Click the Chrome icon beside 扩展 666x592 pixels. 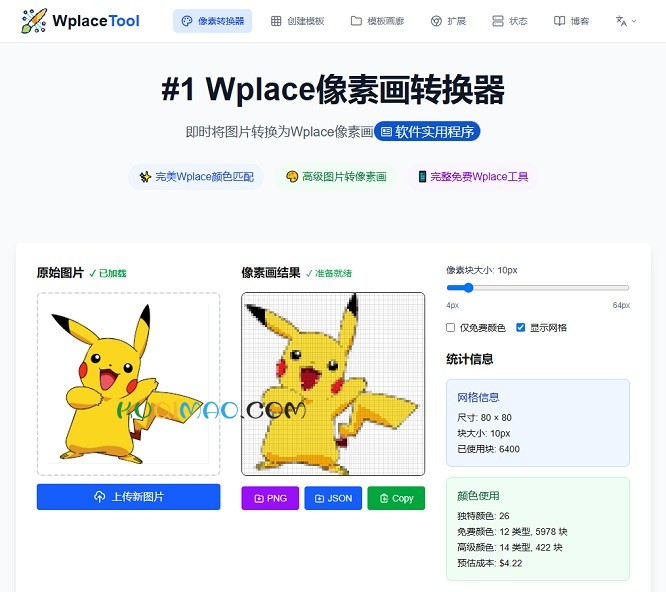coord(436,21)
